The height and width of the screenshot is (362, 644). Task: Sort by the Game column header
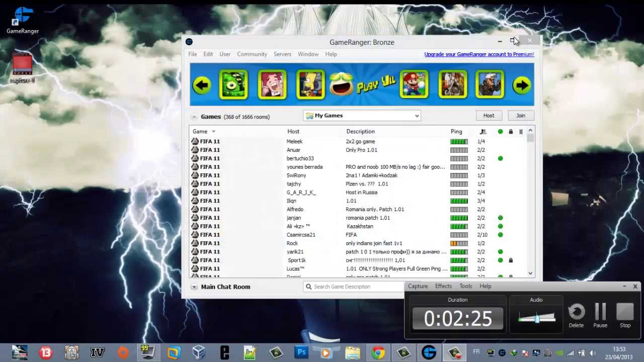pos(200,132)
